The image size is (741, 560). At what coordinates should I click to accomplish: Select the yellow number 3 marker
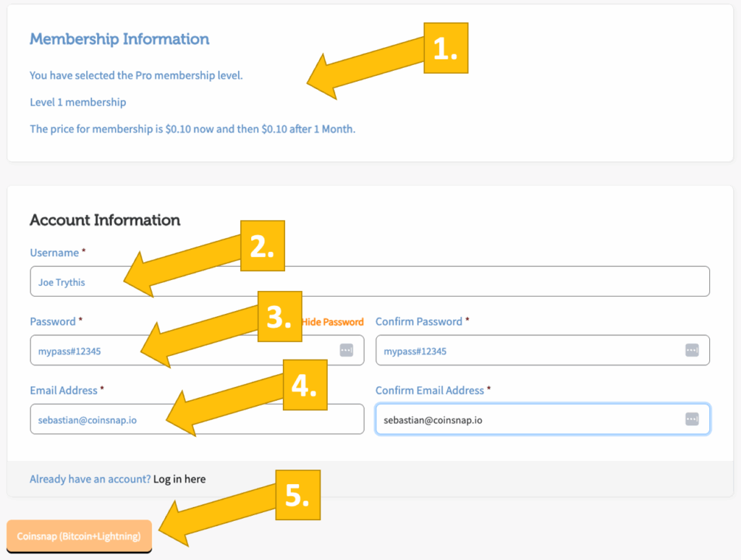[x=279, y=317]
